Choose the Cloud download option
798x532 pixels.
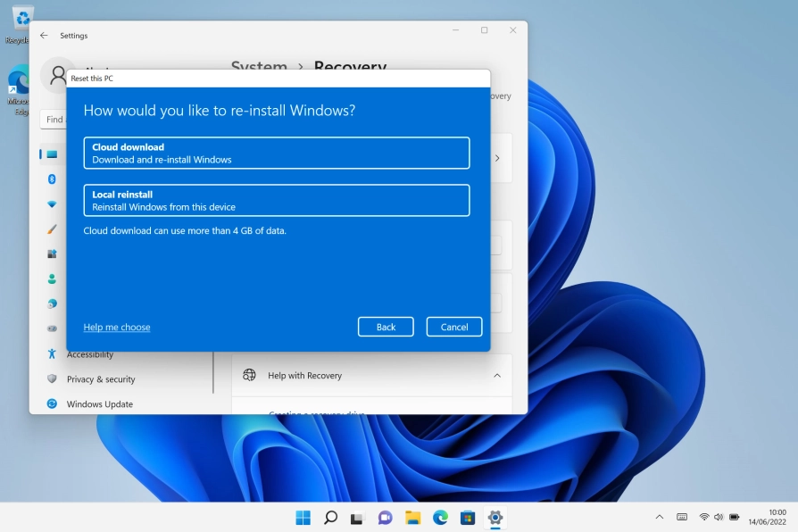point(276,152)
